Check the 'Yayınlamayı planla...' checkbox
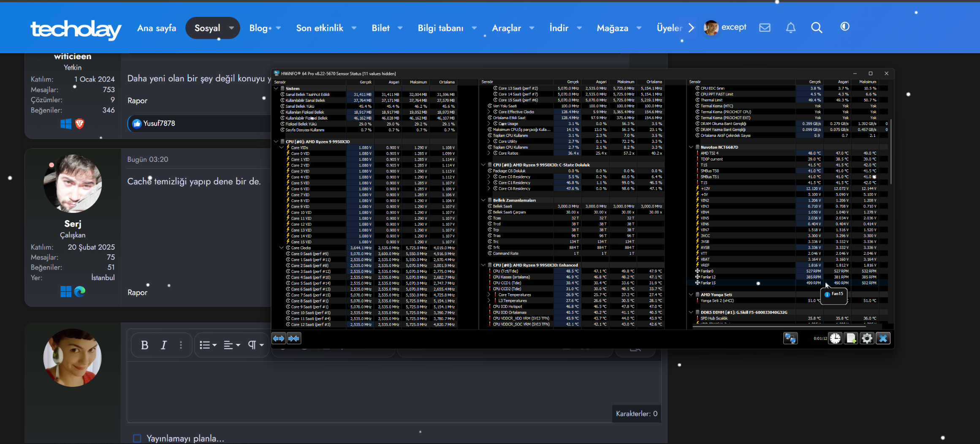The width and height of the screenshot is (980, 444). [x=137, y=439]
